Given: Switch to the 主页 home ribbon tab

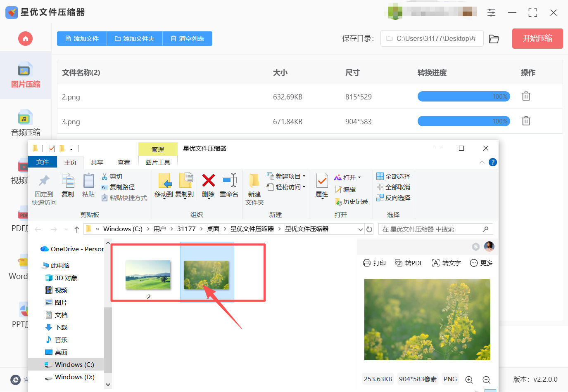Looking at the screenshot, I should pos(70,163).
